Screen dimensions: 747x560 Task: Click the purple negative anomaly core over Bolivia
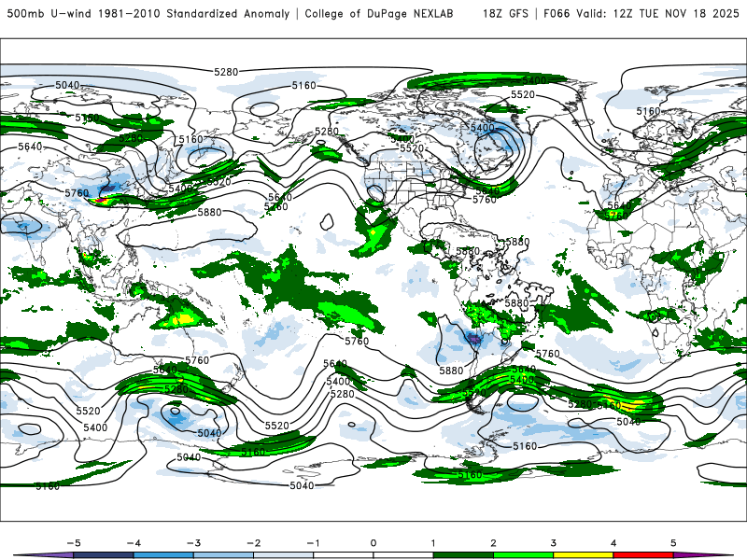474,339
